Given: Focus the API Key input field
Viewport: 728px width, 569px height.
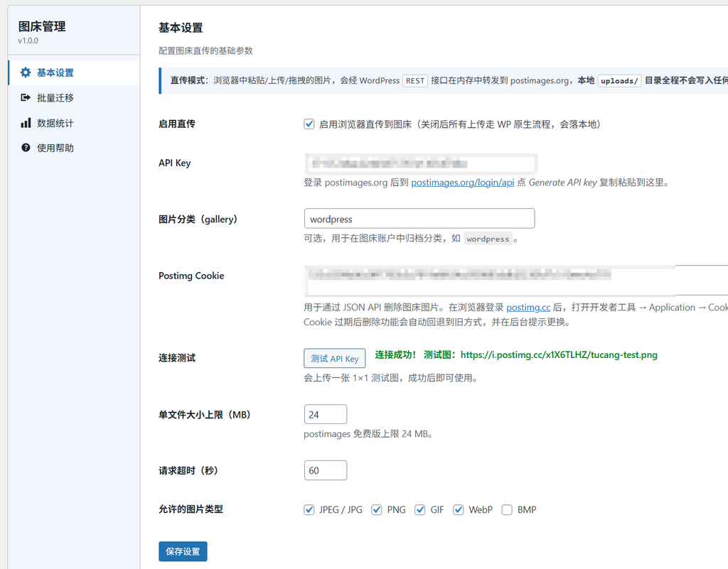Looking at the screenshot, I should click(421, 163).
